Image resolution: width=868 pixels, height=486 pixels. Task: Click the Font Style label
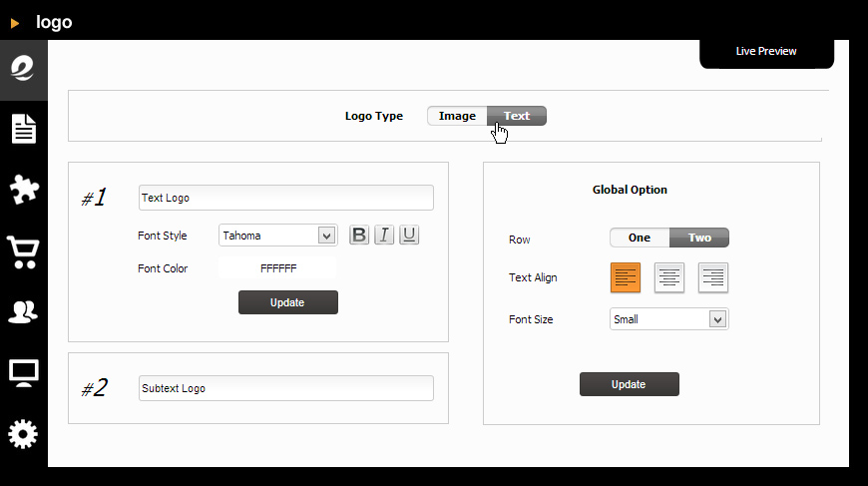coord(163,236)
